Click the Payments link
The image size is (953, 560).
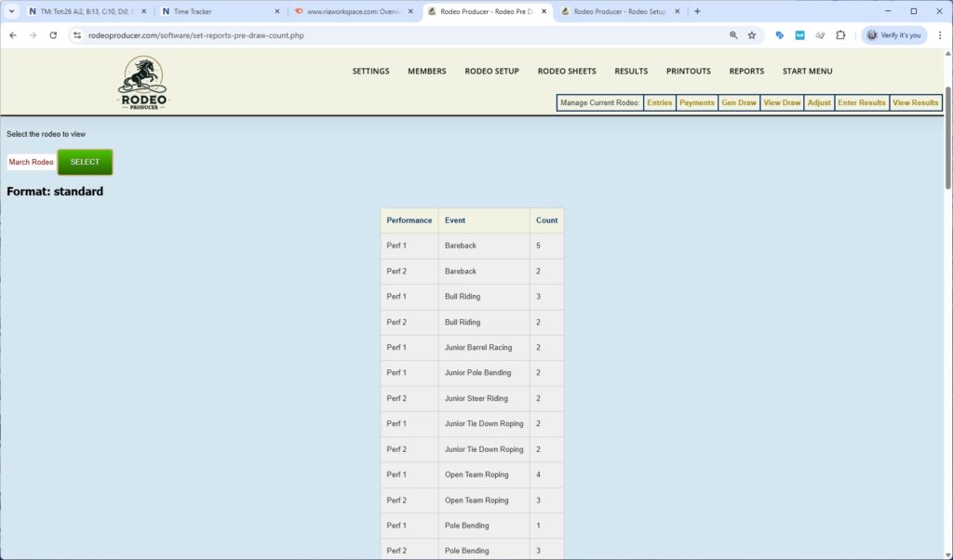[x=696, y=102]
